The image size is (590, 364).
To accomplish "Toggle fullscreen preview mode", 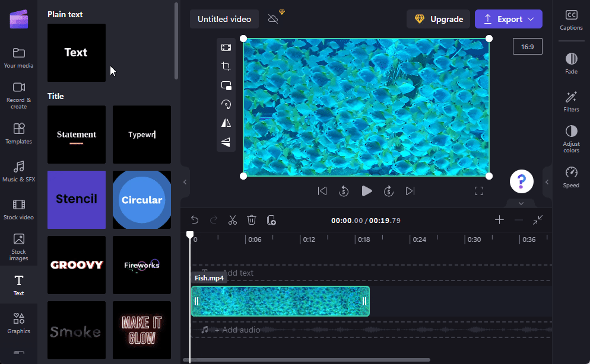I will [x=478, y=191].
